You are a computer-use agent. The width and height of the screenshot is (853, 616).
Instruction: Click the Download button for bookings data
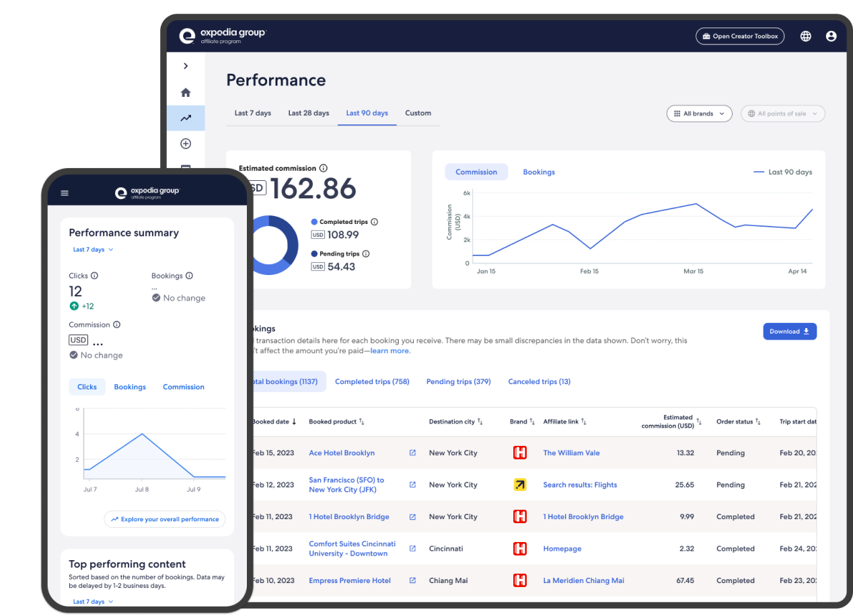point(790,331)
